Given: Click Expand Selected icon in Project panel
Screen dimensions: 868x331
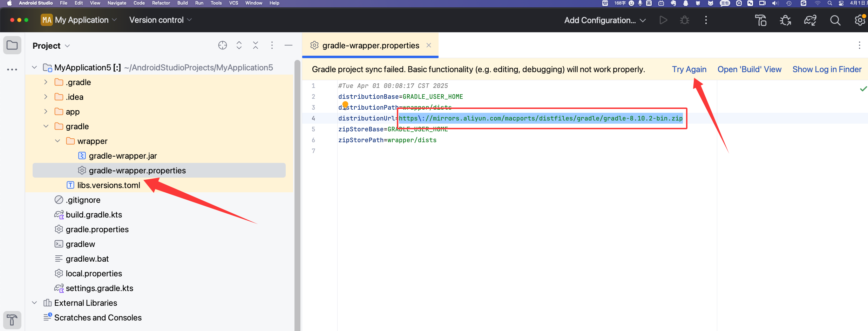Looking at the screenshot, I should (x=239, y=46).
